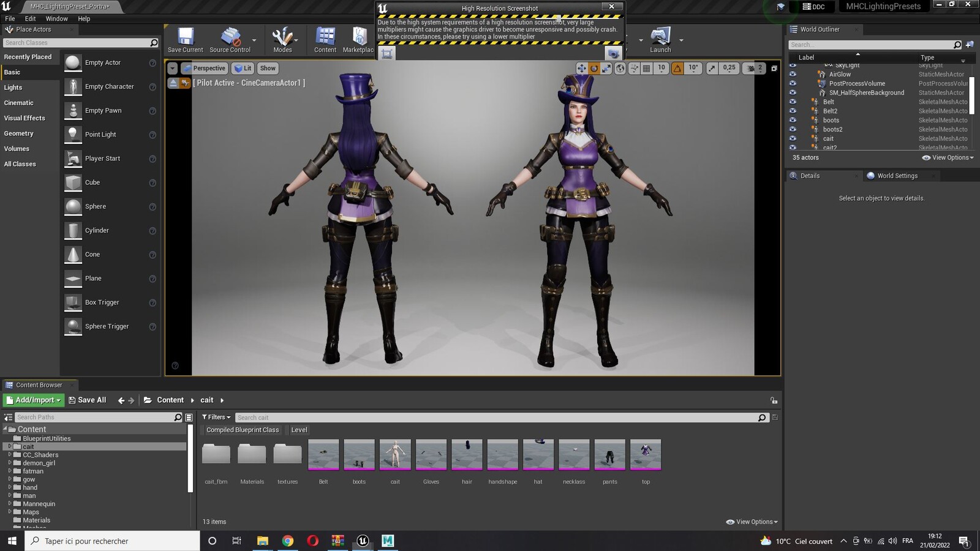Click the Save All button
980x551 pixels.
click(x=88, y=400)
